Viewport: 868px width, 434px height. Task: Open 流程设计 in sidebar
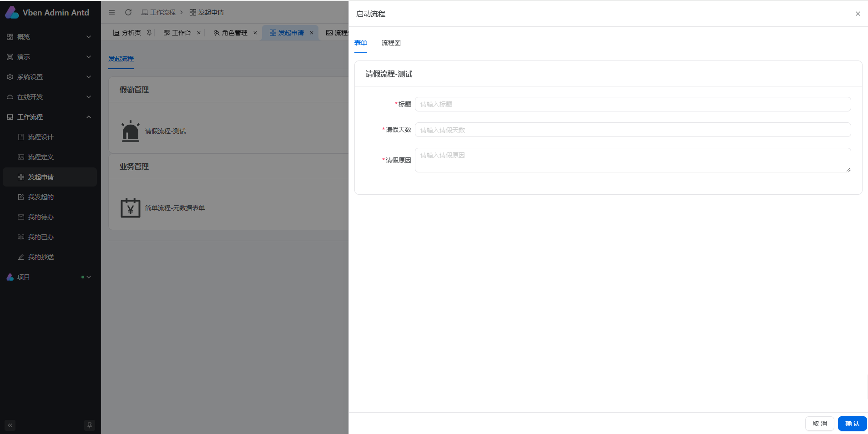50,137
